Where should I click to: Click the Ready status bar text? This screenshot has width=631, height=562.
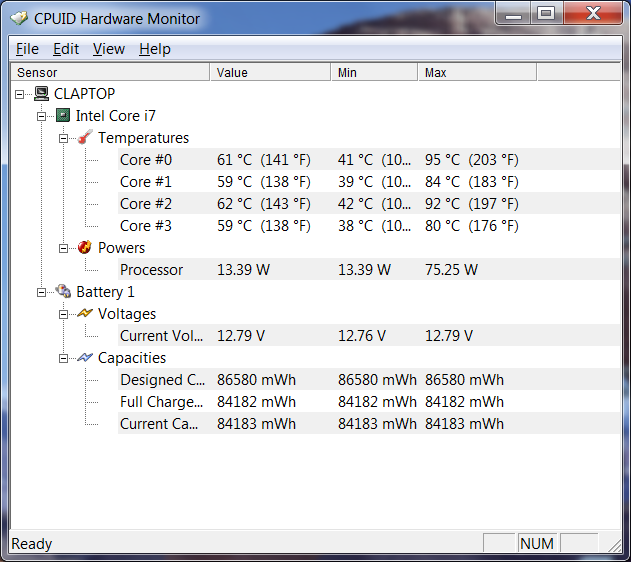(x=31, y=544)
